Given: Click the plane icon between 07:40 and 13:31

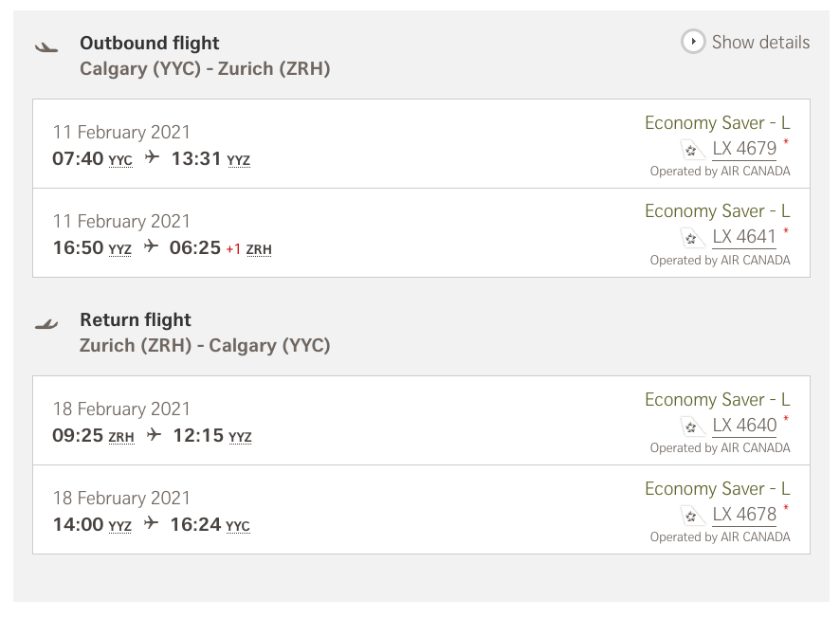Looking at the screenshot, I should (x=152, y=157).
